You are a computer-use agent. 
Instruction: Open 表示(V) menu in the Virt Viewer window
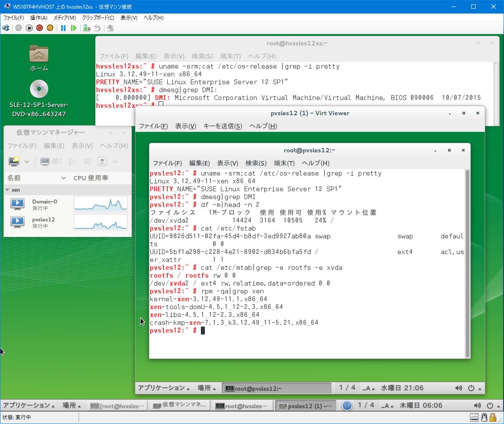(186, 126)
